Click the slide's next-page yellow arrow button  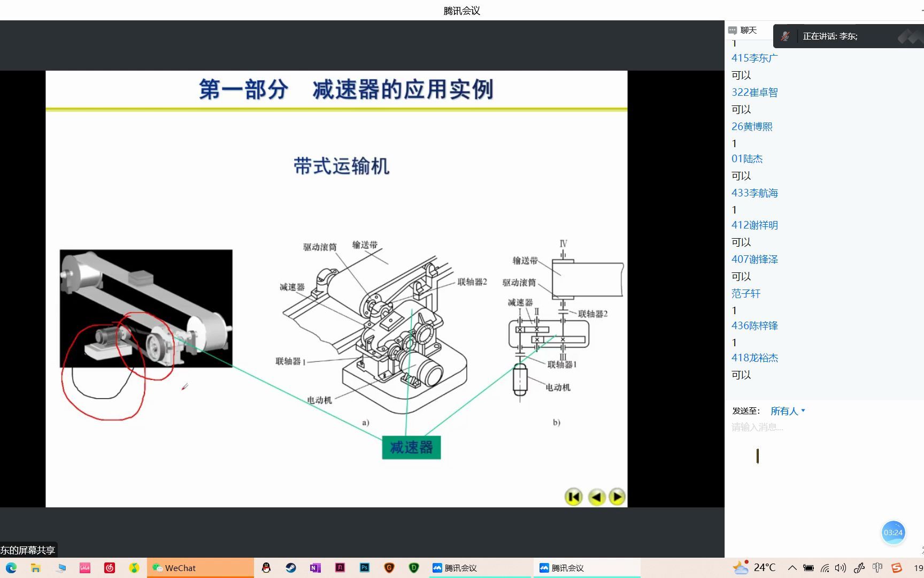[617, 497]
